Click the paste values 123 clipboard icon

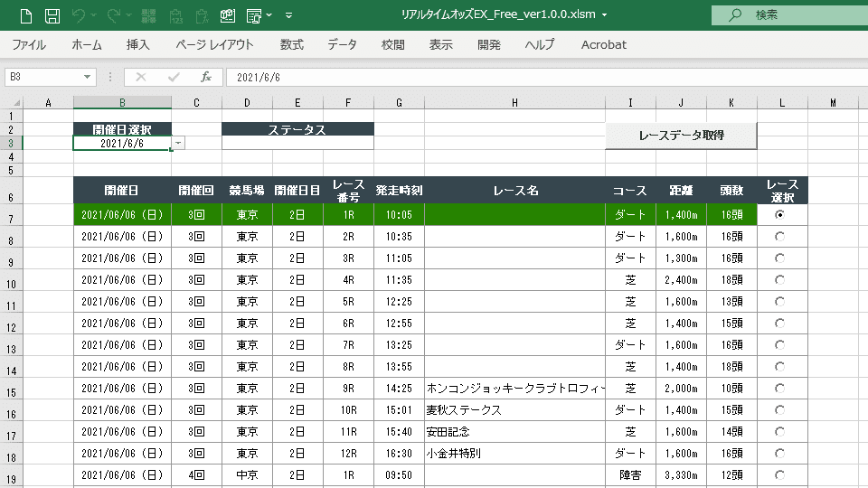[176, 16]
